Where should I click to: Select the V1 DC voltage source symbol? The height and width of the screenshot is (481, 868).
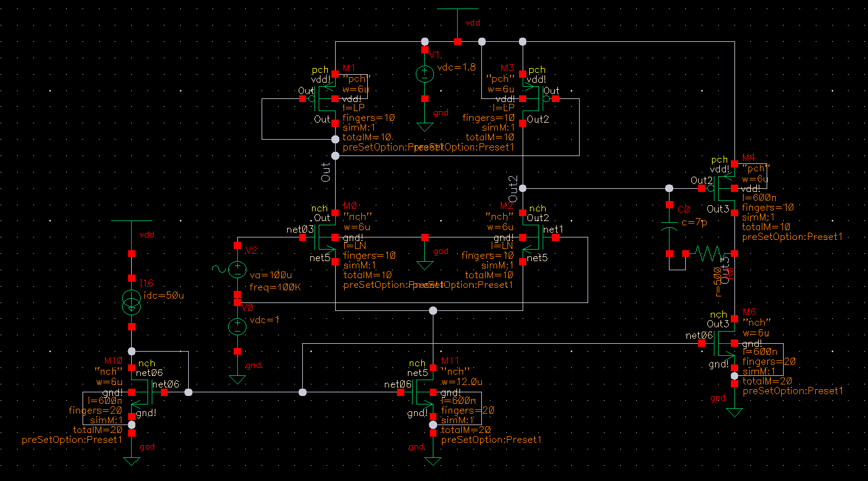coord(424,74)
